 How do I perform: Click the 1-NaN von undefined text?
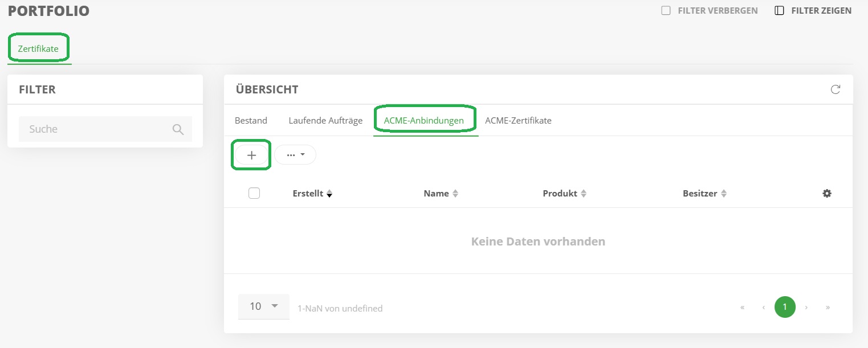340,309
